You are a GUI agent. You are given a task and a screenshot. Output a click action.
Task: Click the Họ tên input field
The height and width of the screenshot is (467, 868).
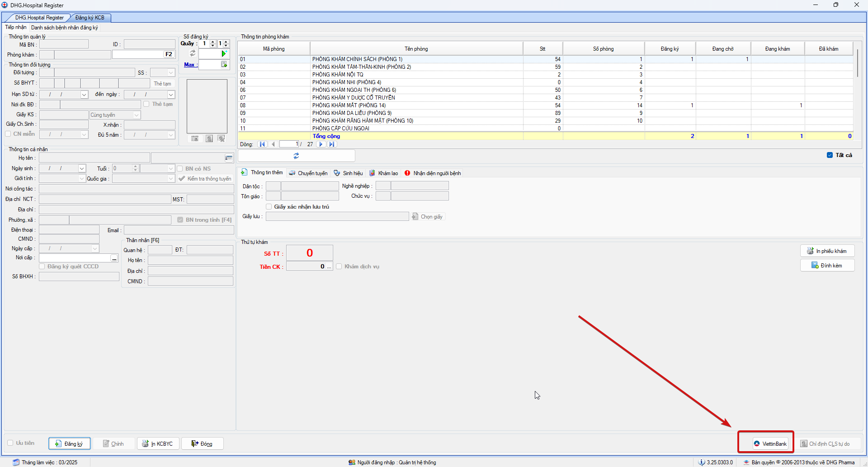(94, 158)
